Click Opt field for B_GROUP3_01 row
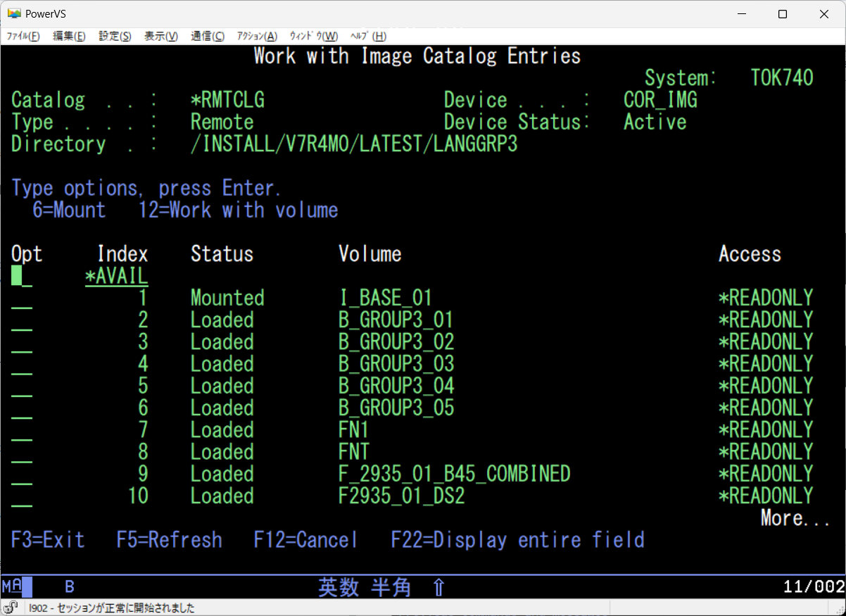This screenshot has height=616, width=846. (22, 320)
